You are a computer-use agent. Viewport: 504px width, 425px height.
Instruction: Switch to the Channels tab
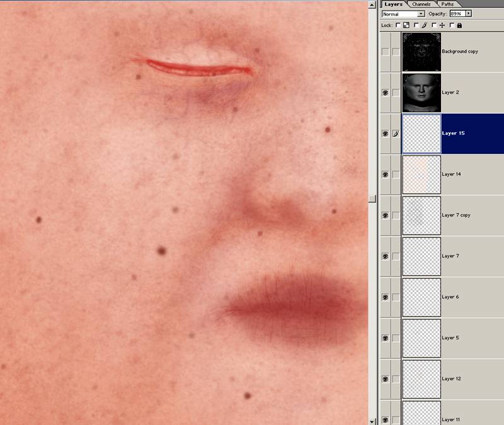(421, 4)
